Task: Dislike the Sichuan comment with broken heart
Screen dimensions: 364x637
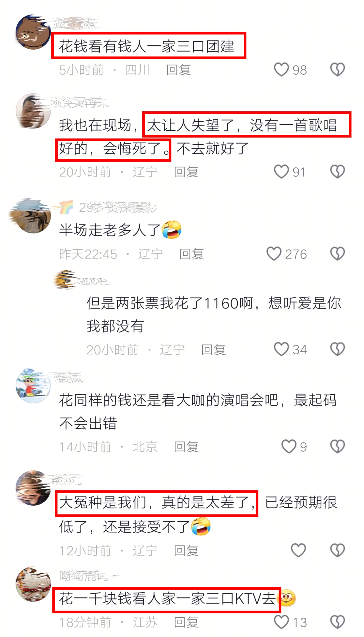Action: pos(338,70)
